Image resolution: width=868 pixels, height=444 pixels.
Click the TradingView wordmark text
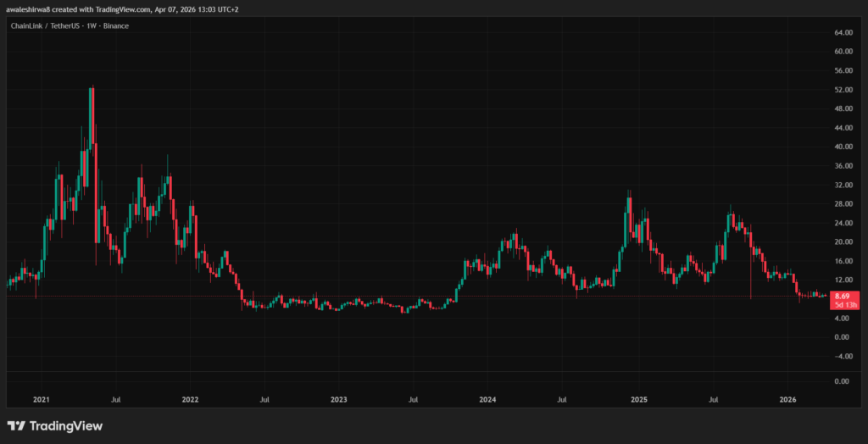click(x=65, y=425)
